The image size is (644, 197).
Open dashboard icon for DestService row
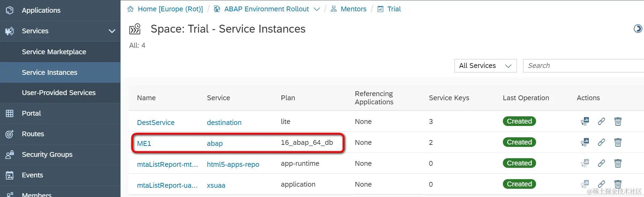585,121
